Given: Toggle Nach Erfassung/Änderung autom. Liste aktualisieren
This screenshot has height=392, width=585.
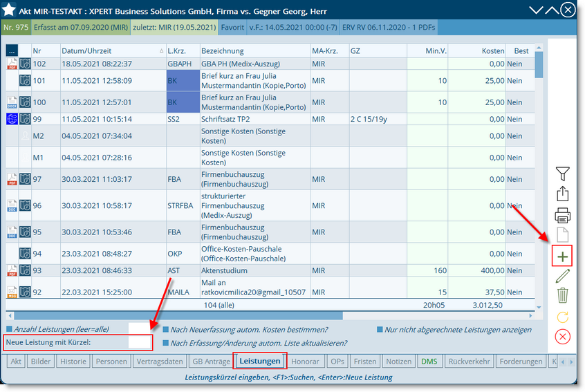Looking at the screenshot, I should click(166, 343).
